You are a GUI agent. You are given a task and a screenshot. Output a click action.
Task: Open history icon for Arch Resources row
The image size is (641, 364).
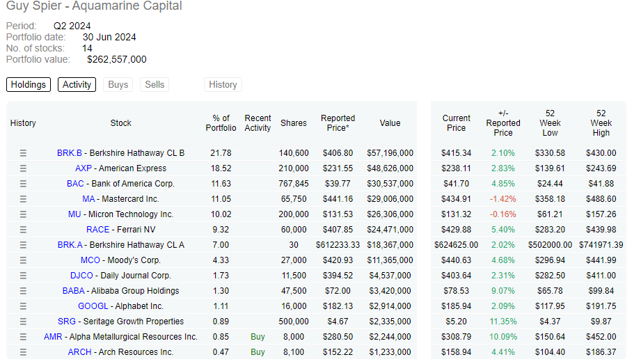tap(23, 352)
